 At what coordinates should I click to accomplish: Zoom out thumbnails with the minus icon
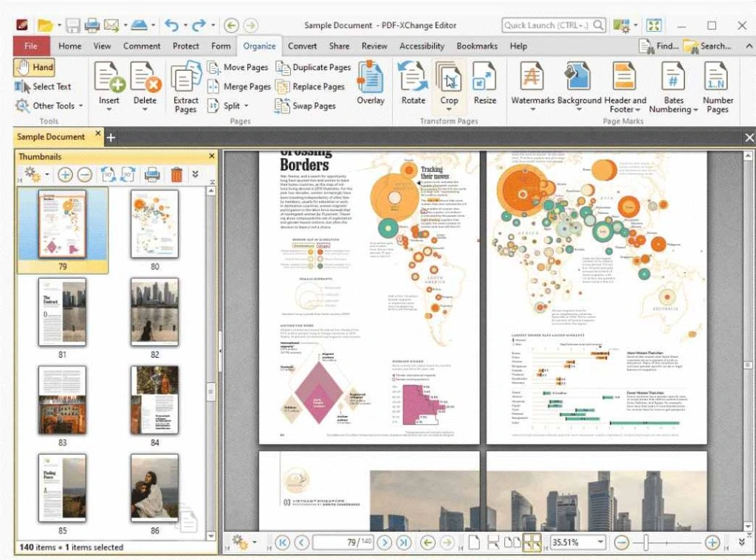(85, 174)
